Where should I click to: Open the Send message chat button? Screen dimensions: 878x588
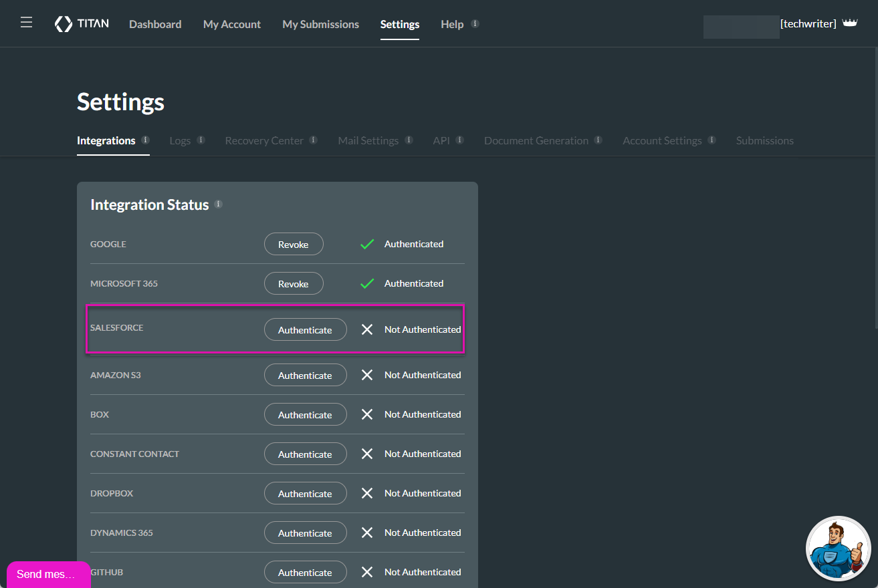click(48, 575)
